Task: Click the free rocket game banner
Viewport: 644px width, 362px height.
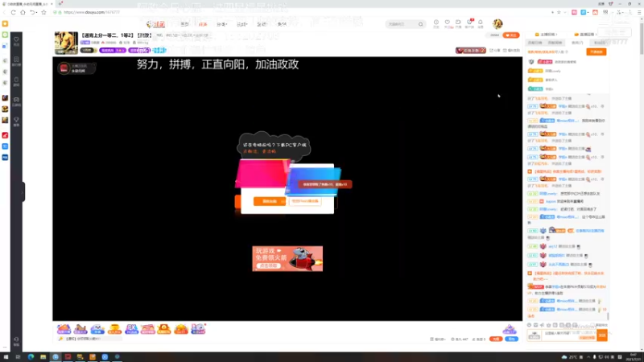Action: click(x=287, y=258)
